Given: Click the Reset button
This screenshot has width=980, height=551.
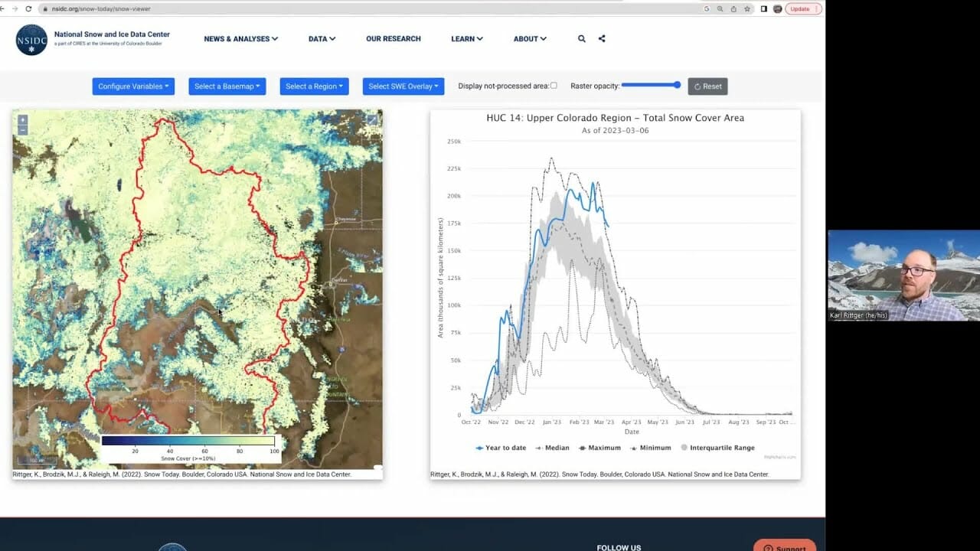Looking at the screenshot, I should 707,86.
